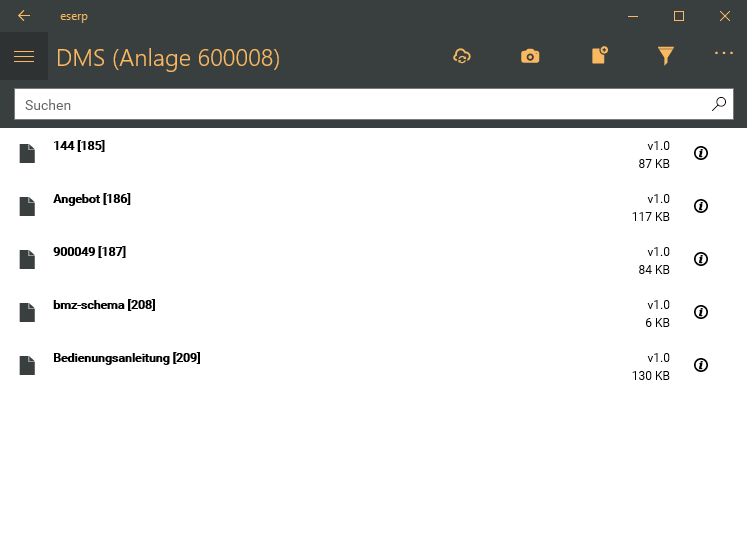Open the Angebot [186] document
The width and height of the screenshot is (747, 543).
point(92,199)
